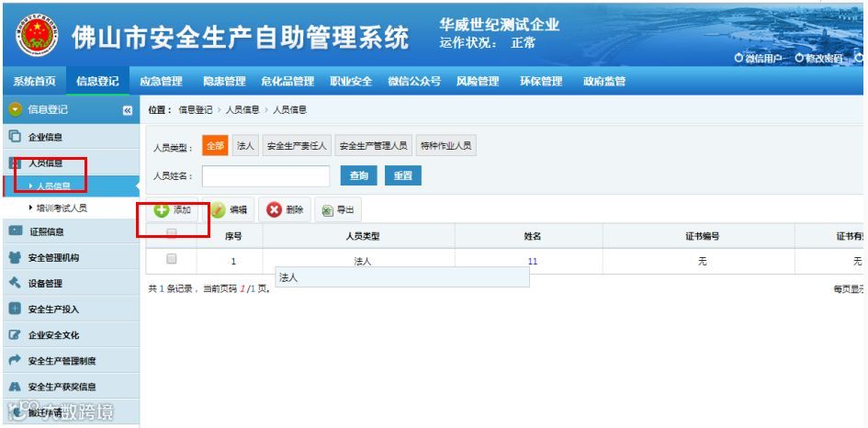This screenshot has width=868, height=428.
Task: Check the row 1 法人 checkbox
Action: pyautogui.click(x=172, y=259)
